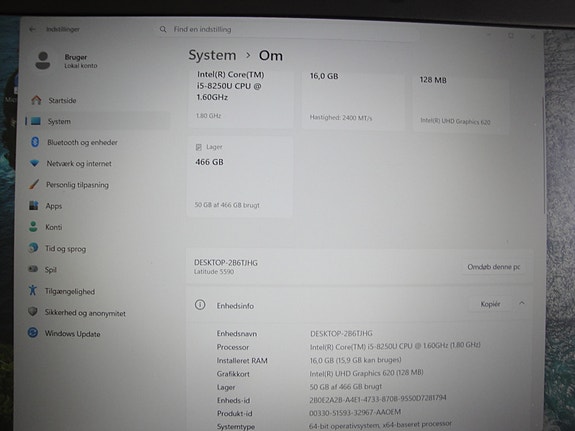This screenshot has width=575, height=431.
Task: Open the Windows Update icon
Action: pos(33,333)
